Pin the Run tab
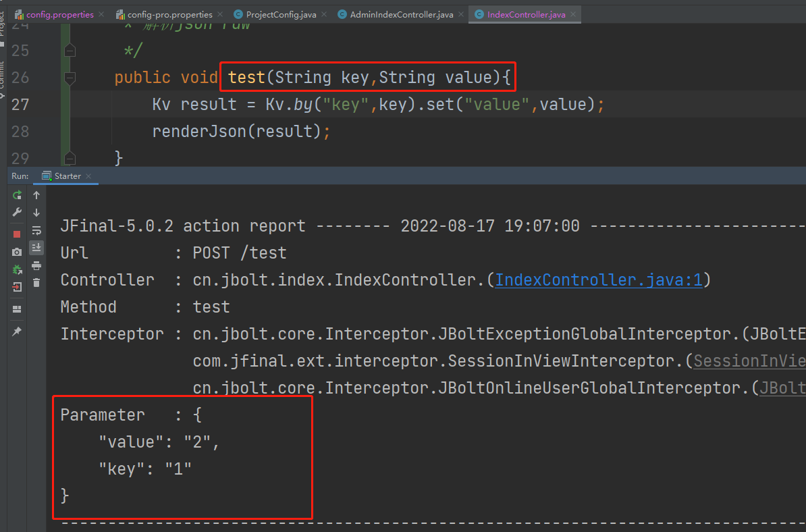The width and height of the screenshot is (806, 532). [17, 331]
